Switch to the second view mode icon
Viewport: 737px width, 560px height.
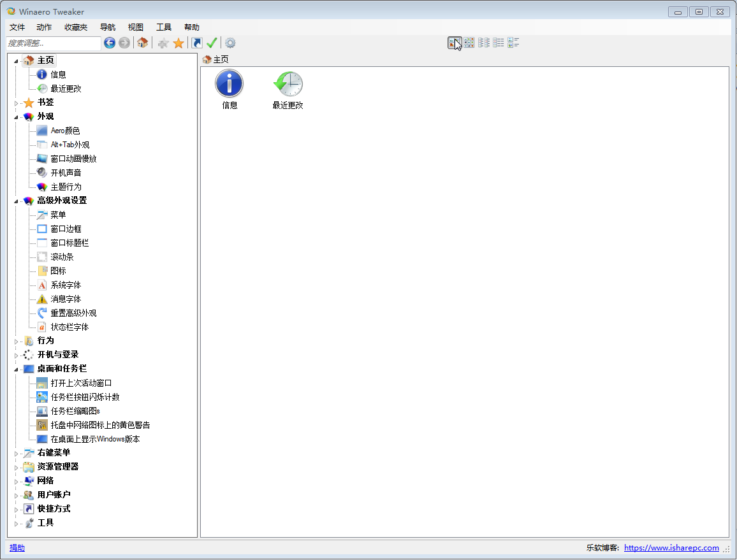pos(469,43)
